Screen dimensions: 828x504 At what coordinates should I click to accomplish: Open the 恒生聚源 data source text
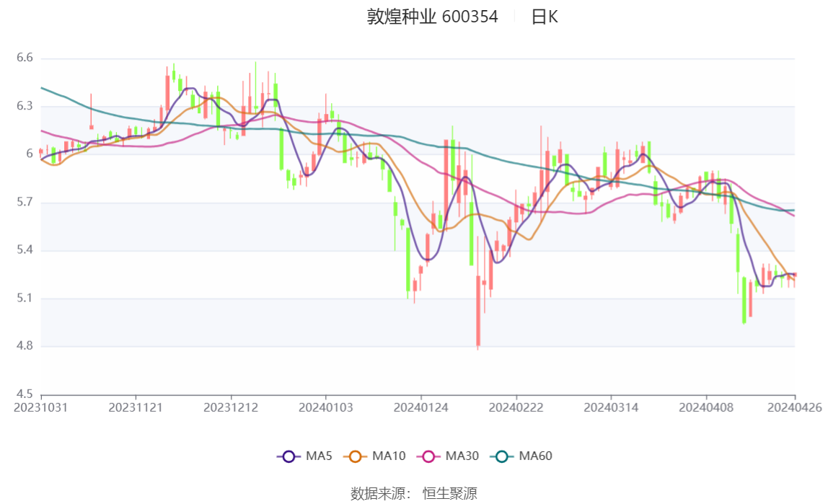pyautogui.click(x=450, y=493)
